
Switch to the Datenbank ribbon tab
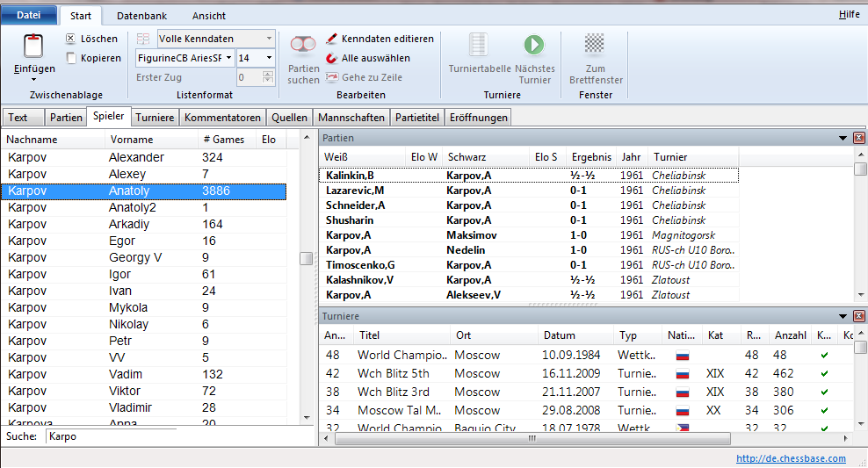(141, 16)
